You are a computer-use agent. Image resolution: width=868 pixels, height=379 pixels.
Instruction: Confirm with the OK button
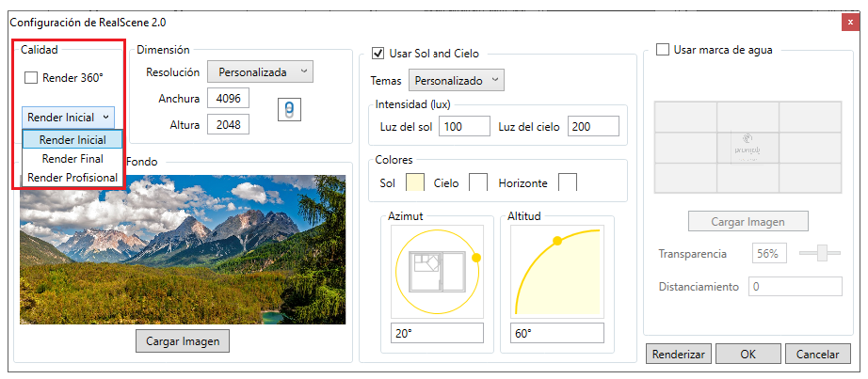point(748,355)
